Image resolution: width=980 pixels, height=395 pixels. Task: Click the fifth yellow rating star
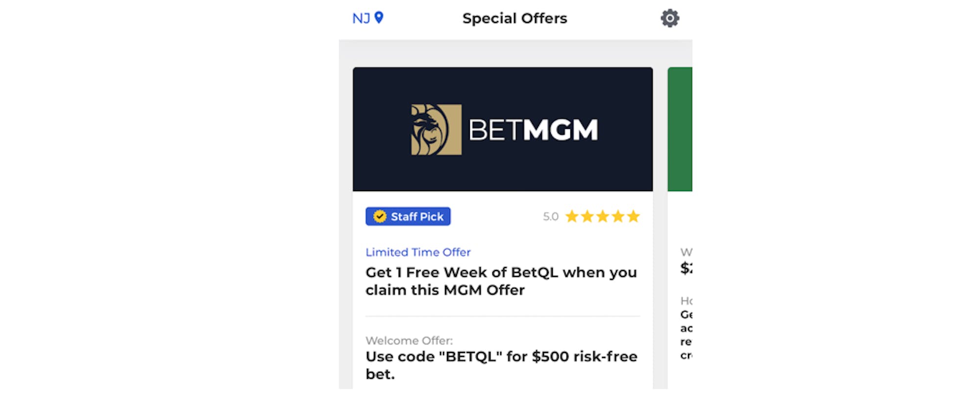click(x=634, y=216)
